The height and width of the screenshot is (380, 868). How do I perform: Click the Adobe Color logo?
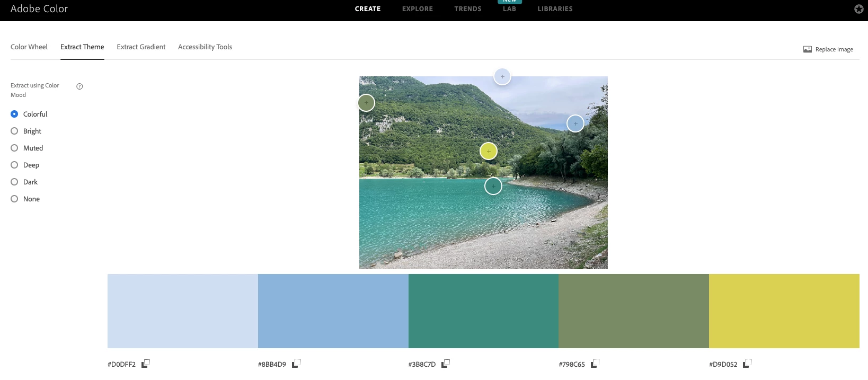coord(39,9)
